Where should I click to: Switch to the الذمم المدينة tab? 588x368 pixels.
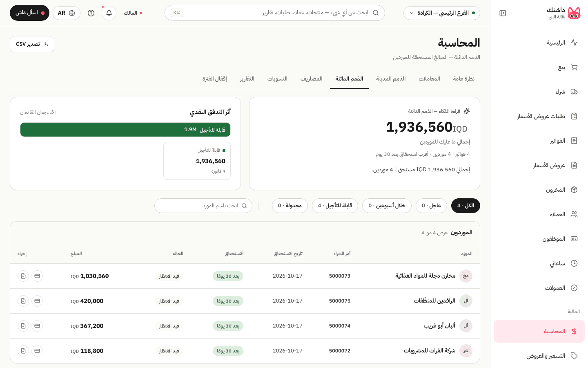pyautogui.click(x=391, y=79)
